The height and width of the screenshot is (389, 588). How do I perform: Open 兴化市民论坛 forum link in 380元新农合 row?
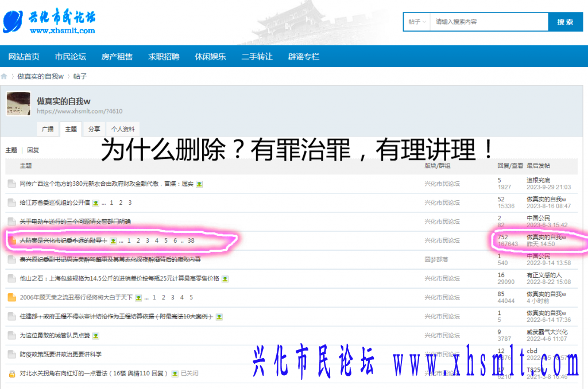coord(442,184)
